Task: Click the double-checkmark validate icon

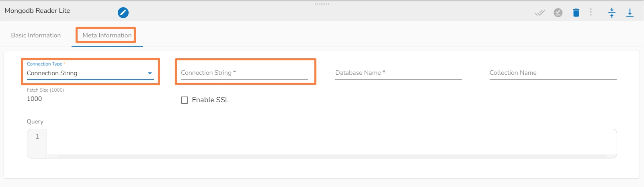Action: tap(539, 13)
